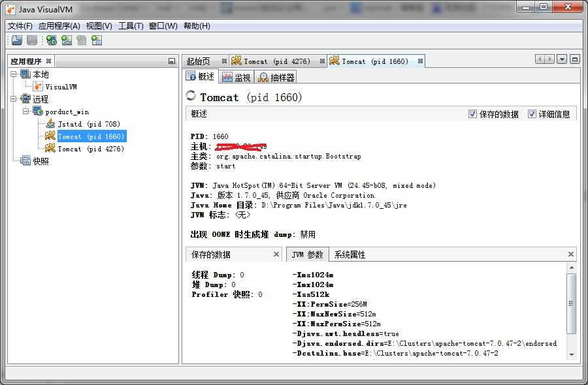Click the last toolbar snapshot icon
Image resolution: width=588 pixels, height=385 pixels.
pyautogui.click(x=97, y=40)
